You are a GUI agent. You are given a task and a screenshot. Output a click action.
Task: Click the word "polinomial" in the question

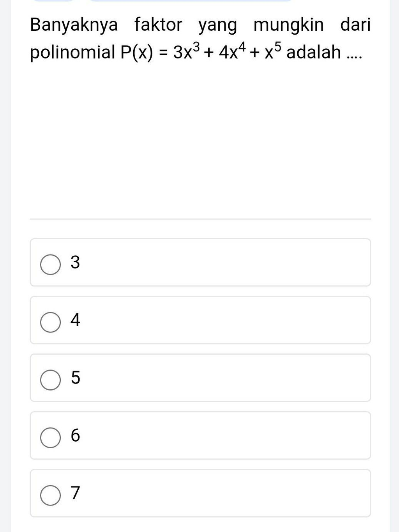click(x=72, y=52)
